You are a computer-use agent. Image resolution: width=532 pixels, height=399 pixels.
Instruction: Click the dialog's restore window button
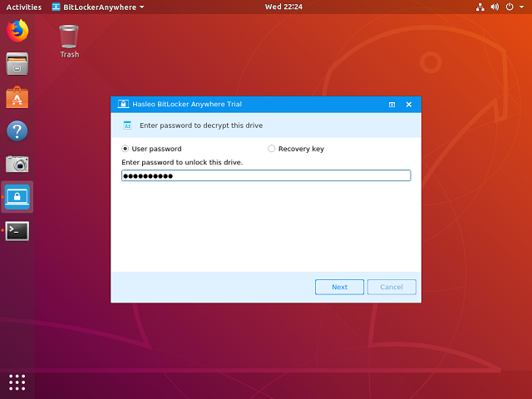coord(392,105)
